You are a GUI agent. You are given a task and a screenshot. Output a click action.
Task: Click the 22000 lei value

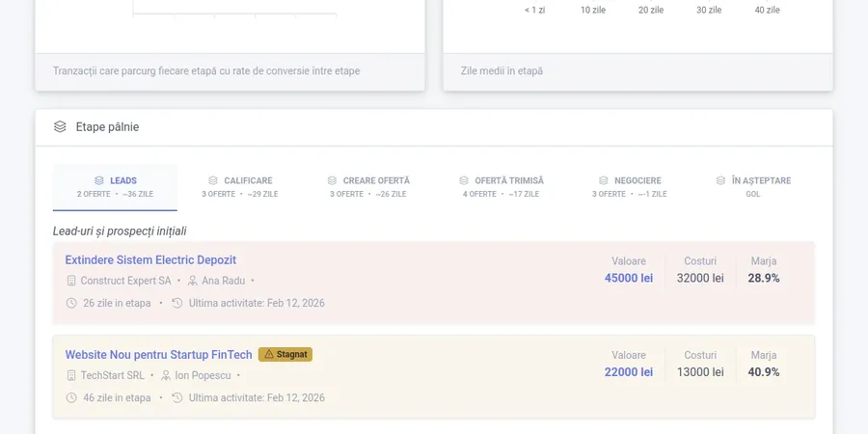tap(629, 372)
